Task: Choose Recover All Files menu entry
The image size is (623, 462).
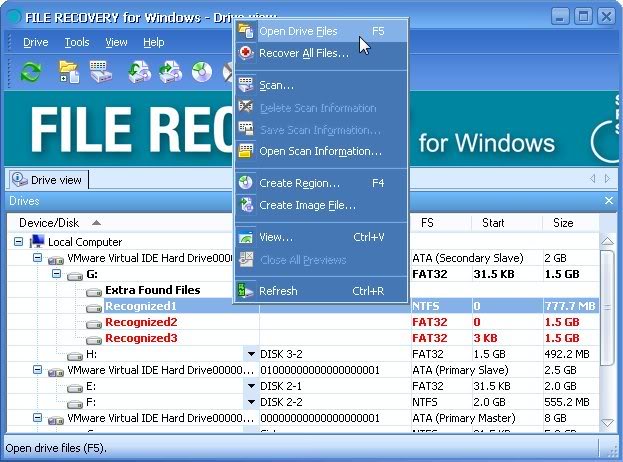Action: 322,53
